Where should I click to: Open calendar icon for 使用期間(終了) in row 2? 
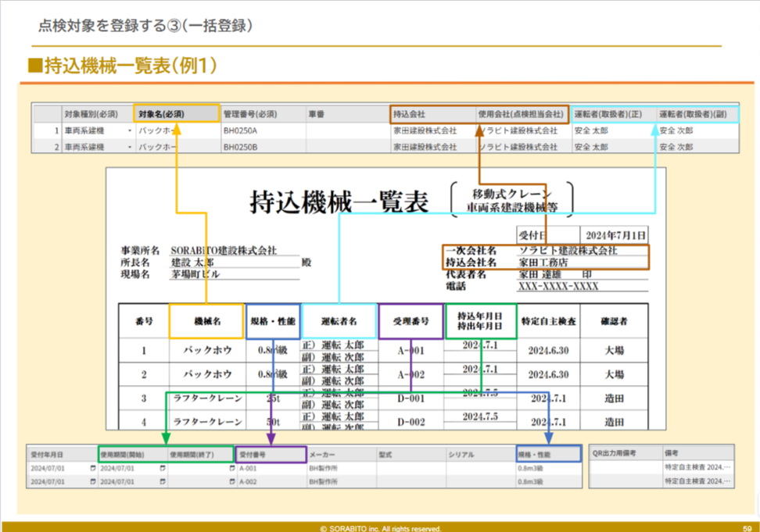(x=231, y=482)
